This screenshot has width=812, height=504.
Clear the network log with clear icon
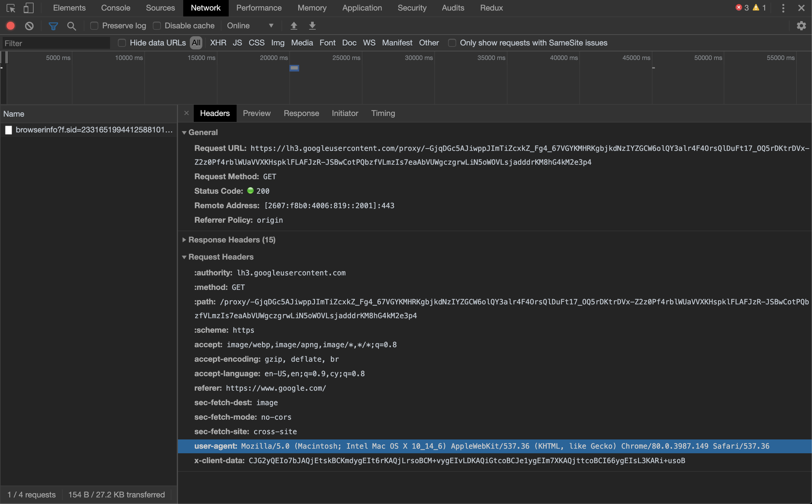(29, 26)
